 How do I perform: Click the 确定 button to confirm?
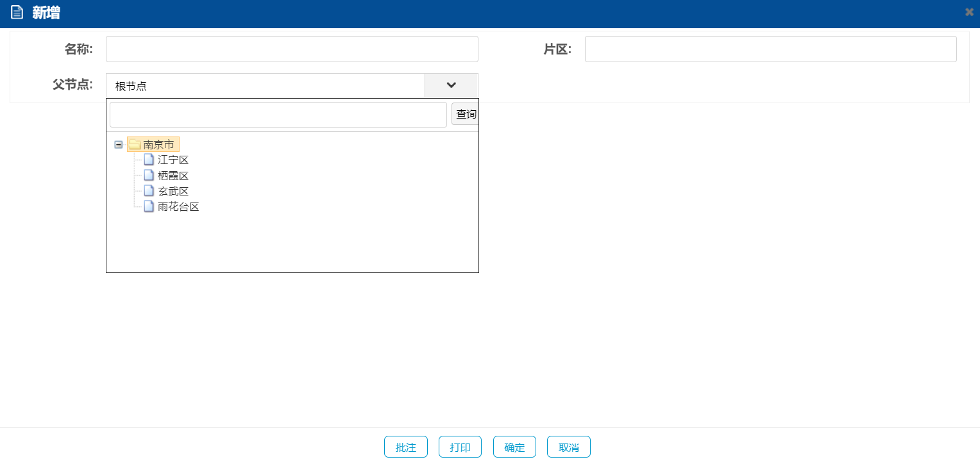coord(514,447)
